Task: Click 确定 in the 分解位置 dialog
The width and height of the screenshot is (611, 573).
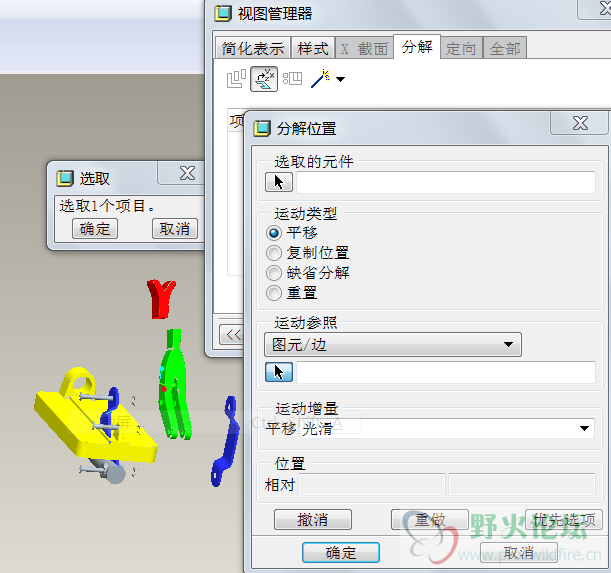Action: (x=341, y=552)
